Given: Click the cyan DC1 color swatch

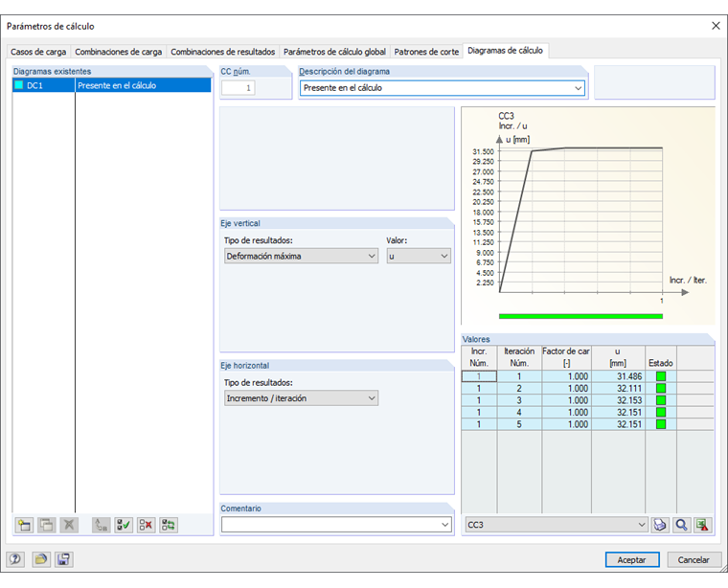Looking at the screenshot, I should 19,85.
